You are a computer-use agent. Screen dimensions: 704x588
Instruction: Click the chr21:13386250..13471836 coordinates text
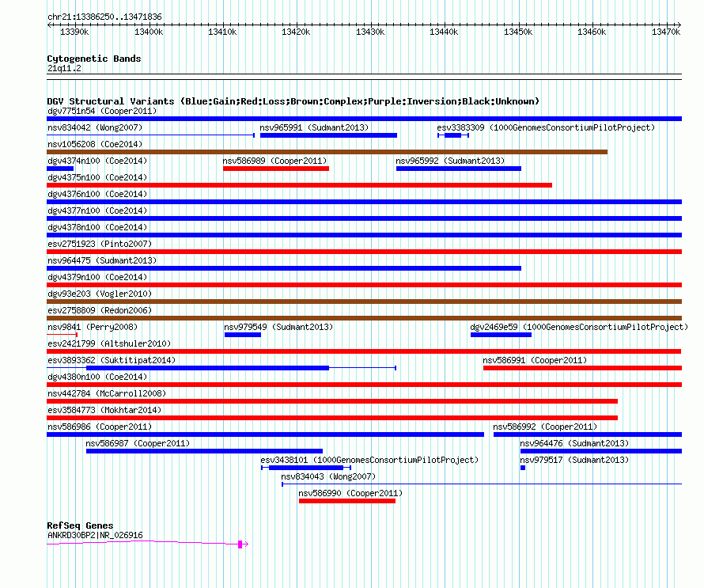104,17
